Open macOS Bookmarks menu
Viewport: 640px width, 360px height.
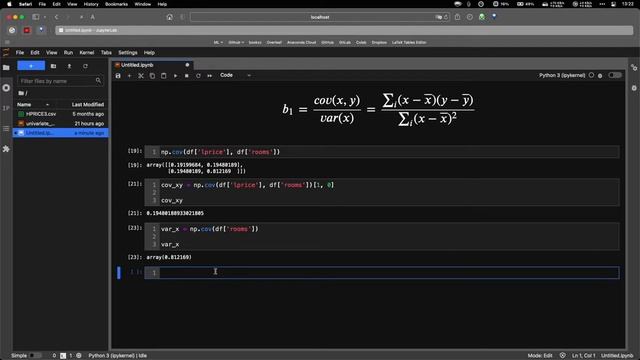[116, 4]
